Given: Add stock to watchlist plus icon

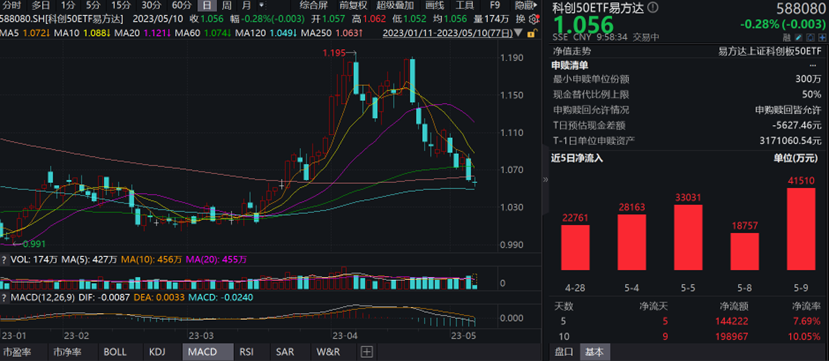Looking at the screenshot, I should [822, 38].
